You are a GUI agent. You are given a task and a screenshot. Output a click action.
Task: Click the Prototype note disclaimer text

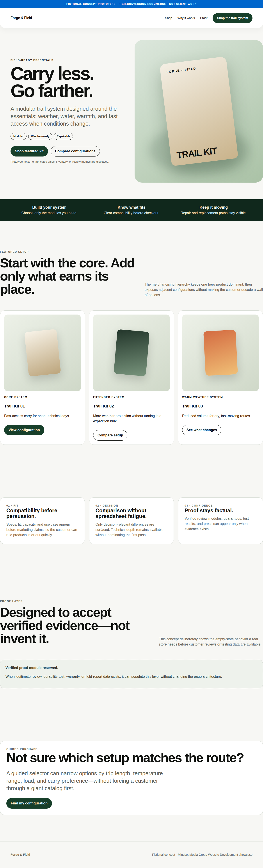click(60, 162)
